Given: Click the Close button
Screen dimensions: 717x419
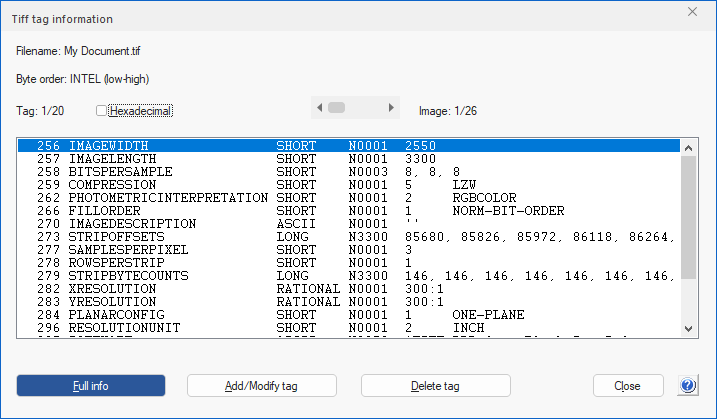Looking at the screenshot, I should (628, 386).
